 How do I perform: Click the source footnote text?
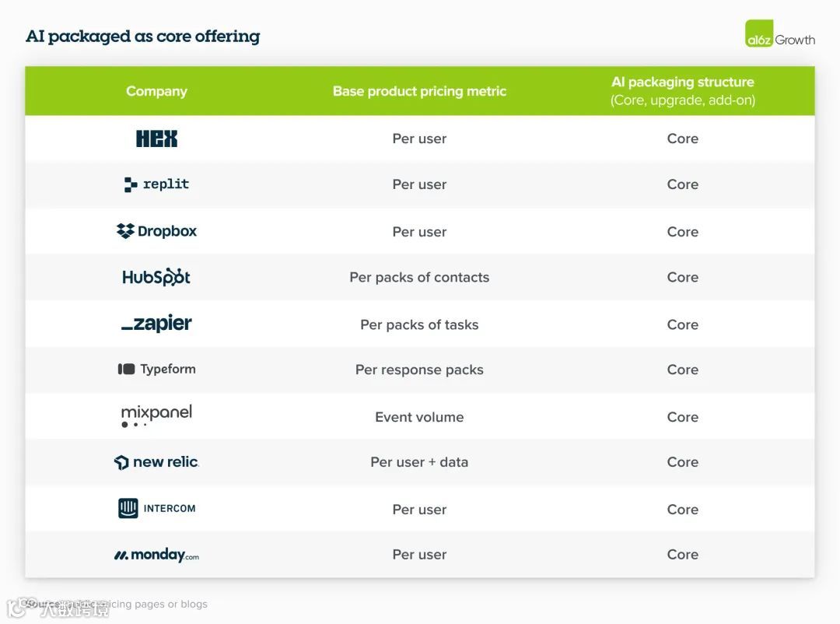[116, 605]
